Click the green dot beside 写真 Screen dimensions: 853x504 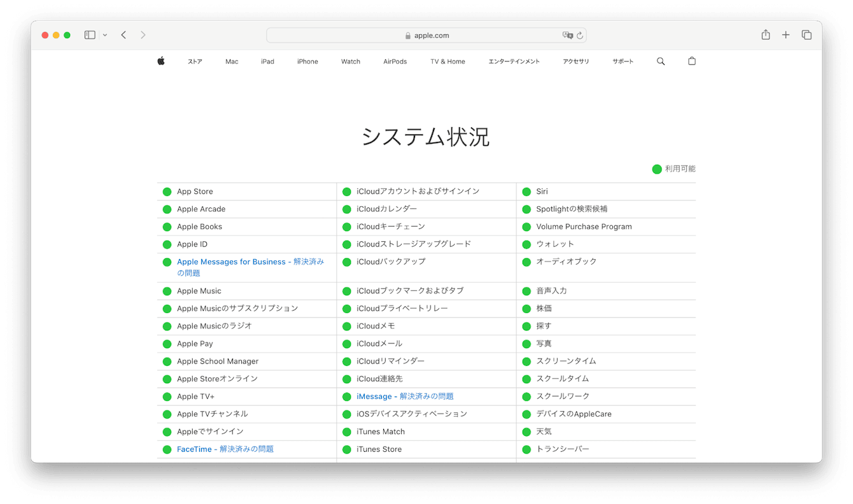(x=526, y=344)
